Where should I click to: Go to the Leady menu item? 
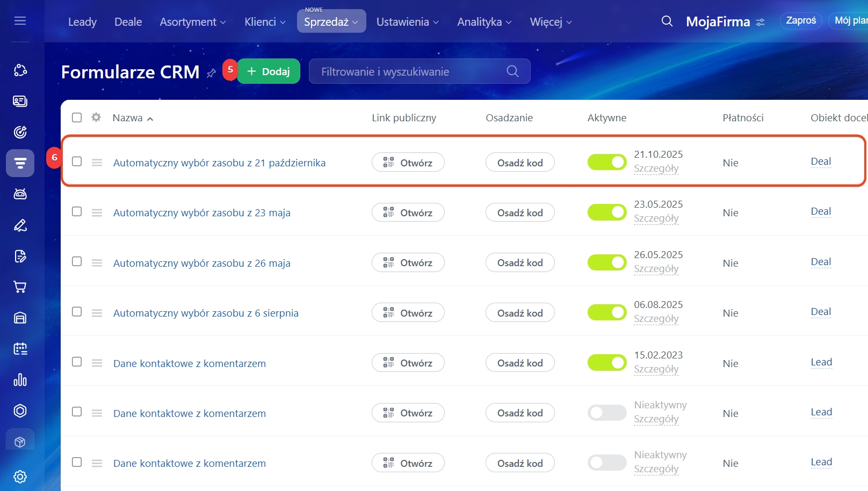click(82, 22)
